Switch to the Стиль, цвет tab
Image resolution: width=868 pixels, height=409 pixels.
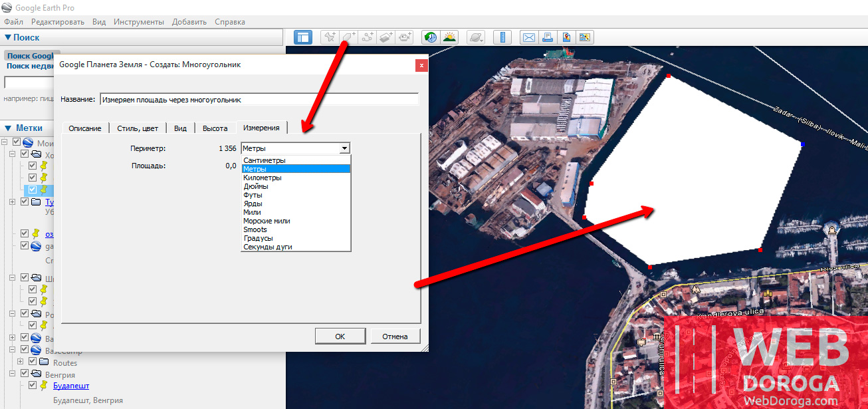coord(138,128)
